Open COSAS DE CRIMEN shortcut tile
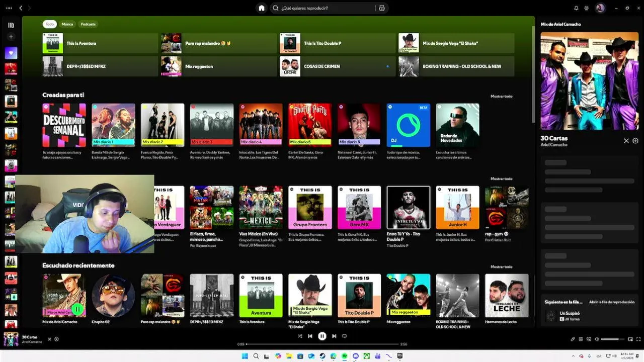644x362 pixels. point(337,66)
